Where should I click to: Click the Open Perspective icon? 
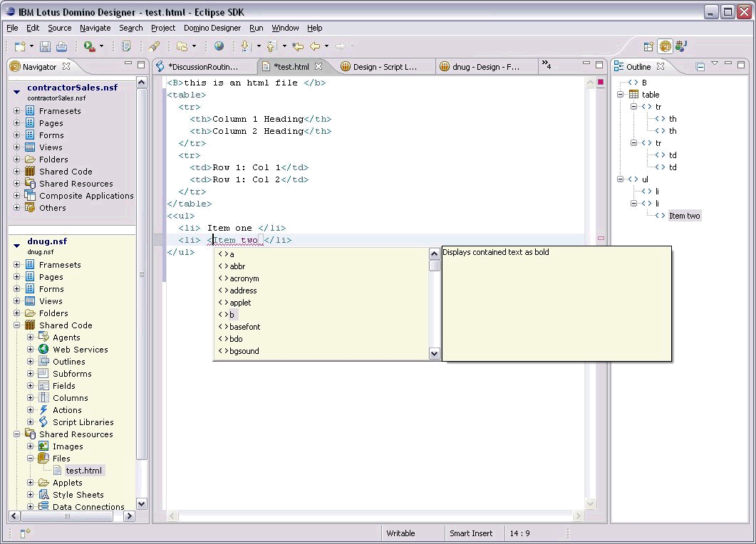648,46
